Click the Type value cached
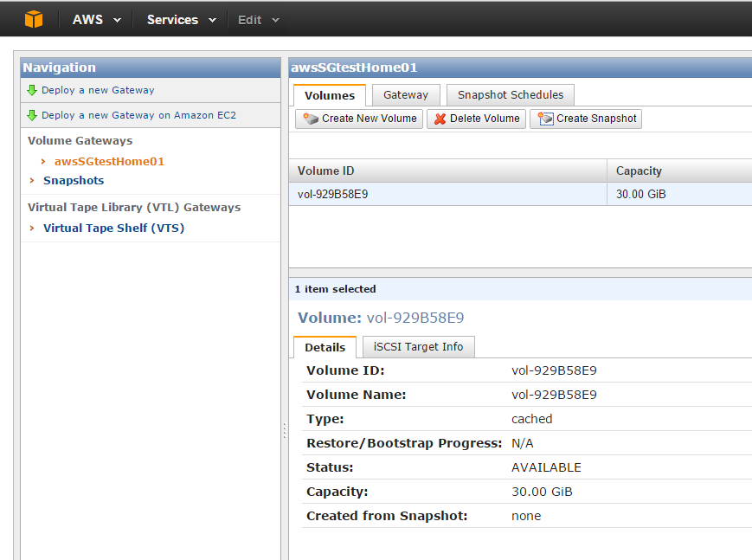752x560 pixels. [532, 419]
